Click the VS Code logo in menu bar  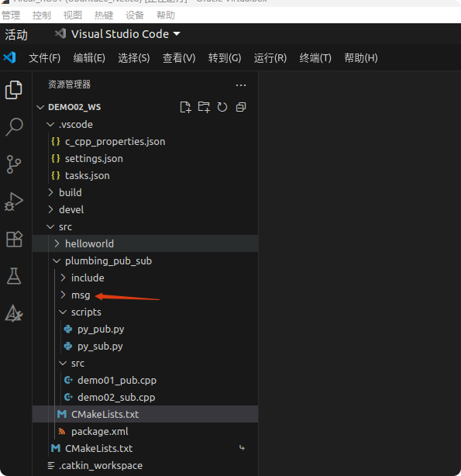(10, 57)
